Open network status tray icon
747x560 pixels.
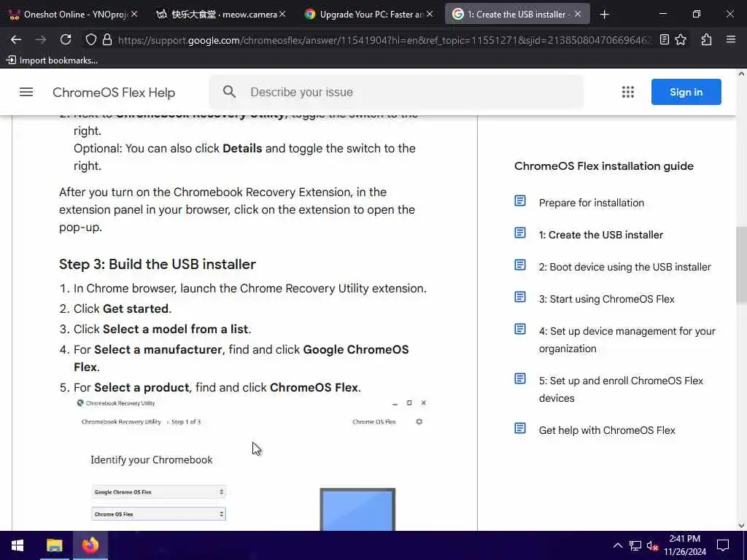coord(635,545)
